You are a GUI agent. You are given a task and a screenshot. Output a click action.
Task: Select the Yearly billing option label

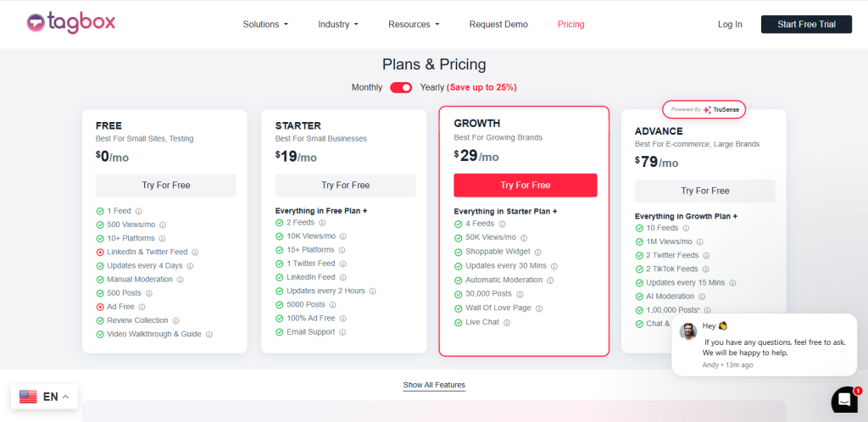tap(431, 87)
